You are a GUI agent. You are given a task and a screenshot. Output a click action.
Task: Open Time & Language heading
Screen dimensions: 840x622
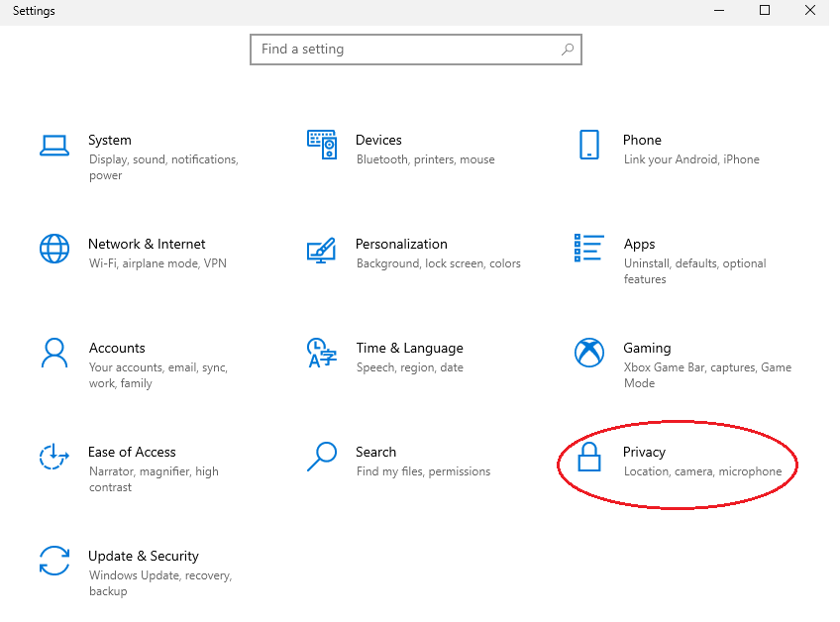pyautogui.click(x=410, y=349)
